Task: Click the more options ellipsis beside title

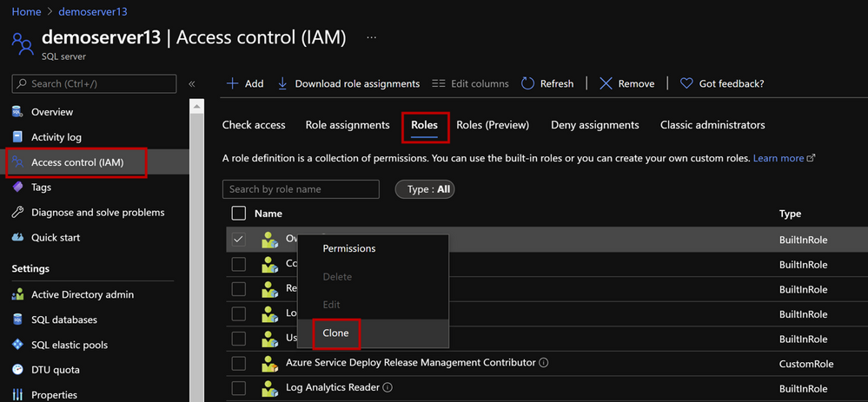Action: click(x=372, y=37)
